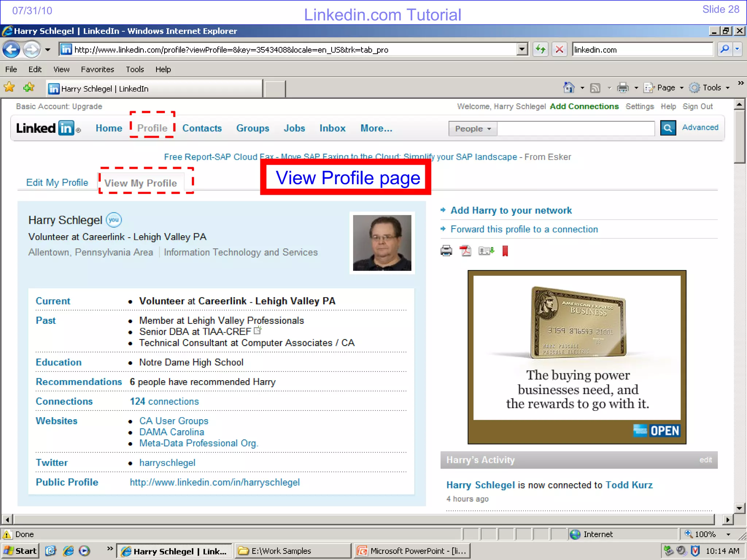Click the American Express OPEN advertisement
Image resolution: width=747 pixels, height=560 pixels.
click(577, 357)
